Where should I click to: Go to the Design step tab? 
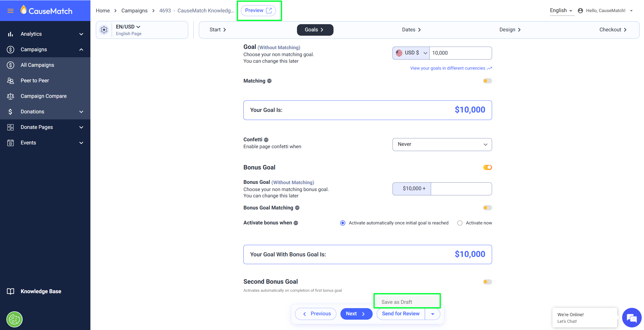(510, 30)
